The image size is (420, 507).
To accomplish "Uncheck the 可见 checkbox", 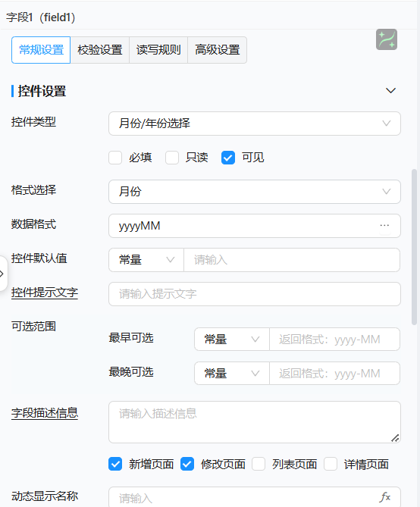I will coord(228,158).
